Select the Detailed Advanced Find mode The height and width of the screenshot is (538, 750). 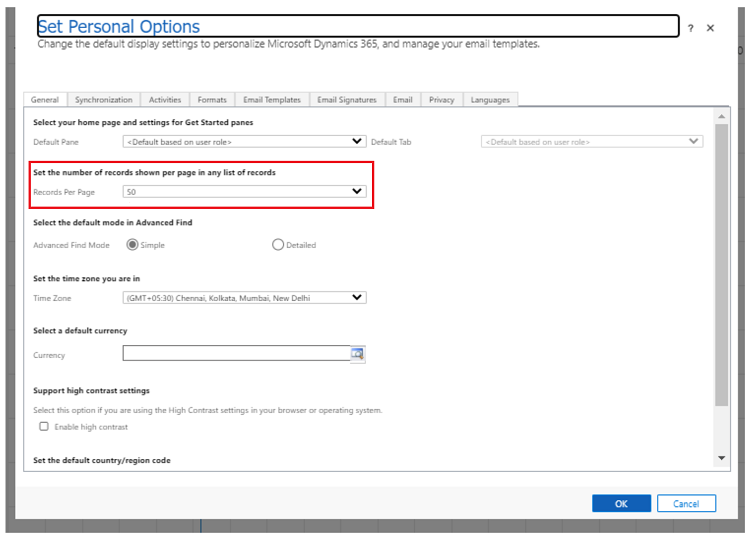(x=278, y=245)
